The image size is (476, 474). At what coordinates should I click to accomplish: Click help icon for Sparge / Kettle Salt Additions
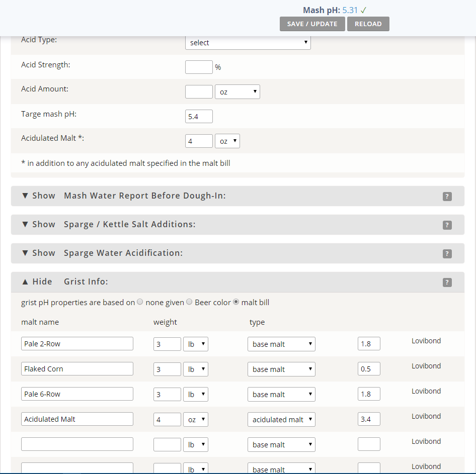(x=447, y=225)
